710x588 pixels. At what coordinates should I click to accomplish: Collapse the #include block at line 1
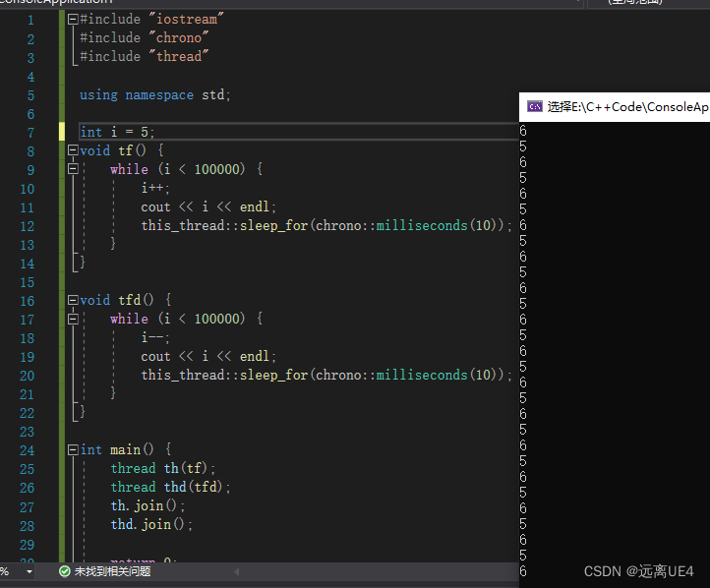[73, 19]
